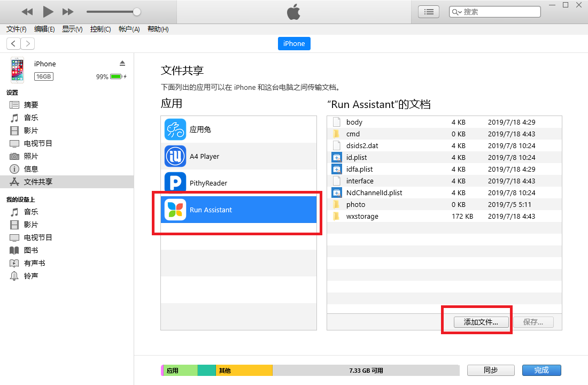588x385 pixels.
Task: Open the 控制(C) menu
Action: pyautogui.click(x=100, y=29)
